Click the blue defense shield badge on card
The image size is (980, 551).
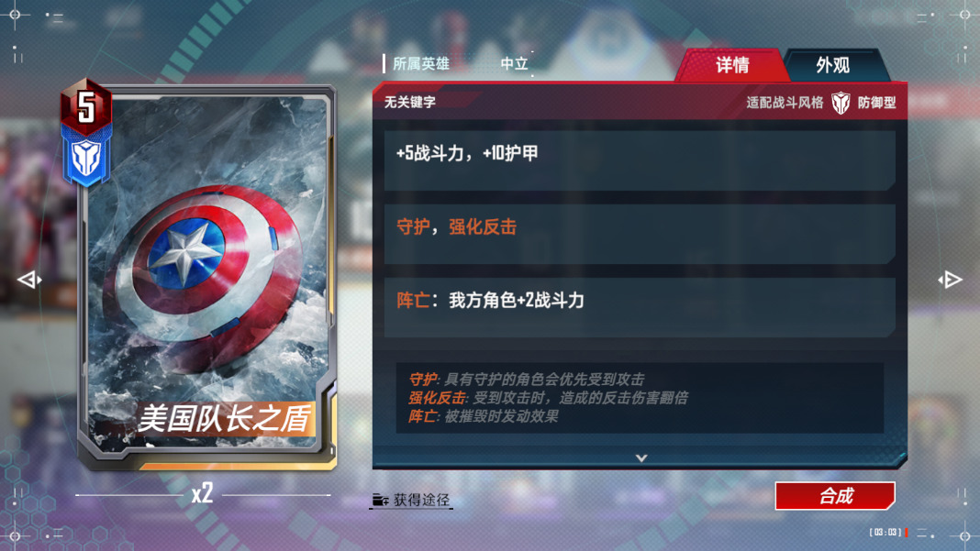pyautogui.click(x=86, y=158)
